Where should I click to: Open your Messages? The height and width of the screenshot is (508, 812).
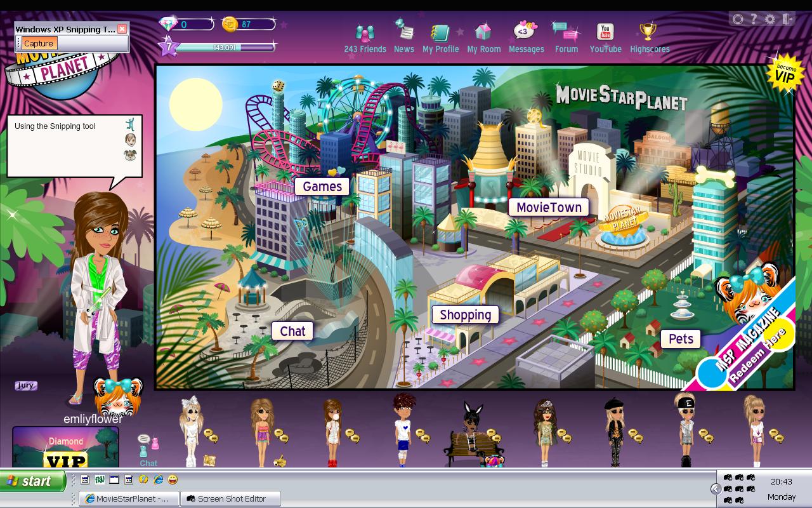pyautogui.click(x=526, y=37)
